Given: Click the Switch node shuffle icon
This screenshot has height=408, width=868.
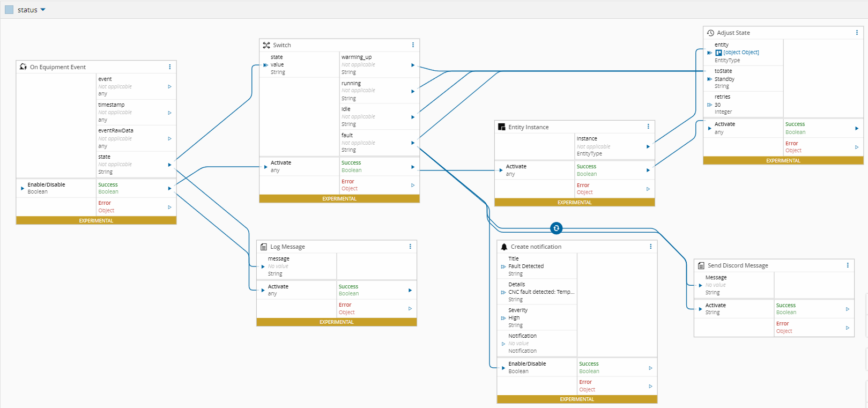Looking at the screenshot, I should pyautogui.click(x=266, y=45).
